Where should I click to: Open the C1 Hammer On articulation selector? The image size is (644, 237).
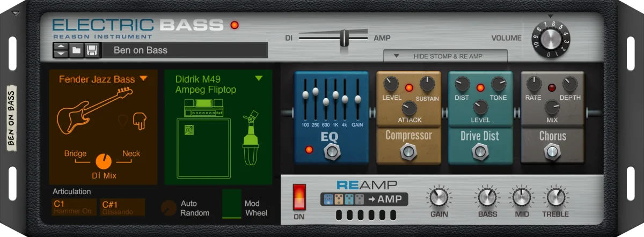[75, 208]
